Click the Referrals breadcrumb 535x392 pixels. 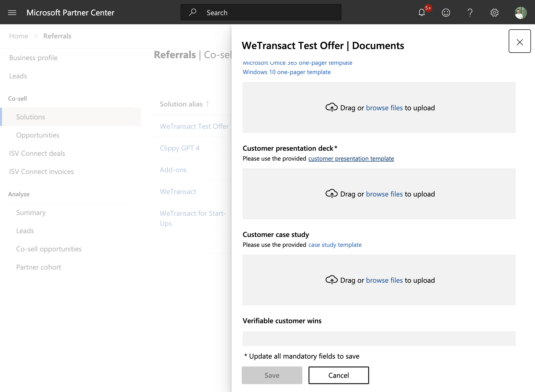(57, 36)
